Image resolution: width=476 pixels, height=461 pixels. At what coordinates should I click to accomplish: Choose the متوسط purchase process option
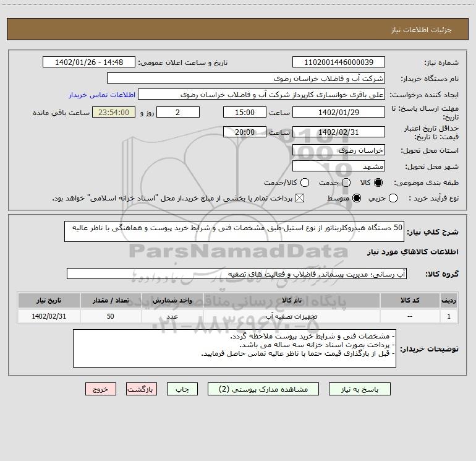click(357, 198)
